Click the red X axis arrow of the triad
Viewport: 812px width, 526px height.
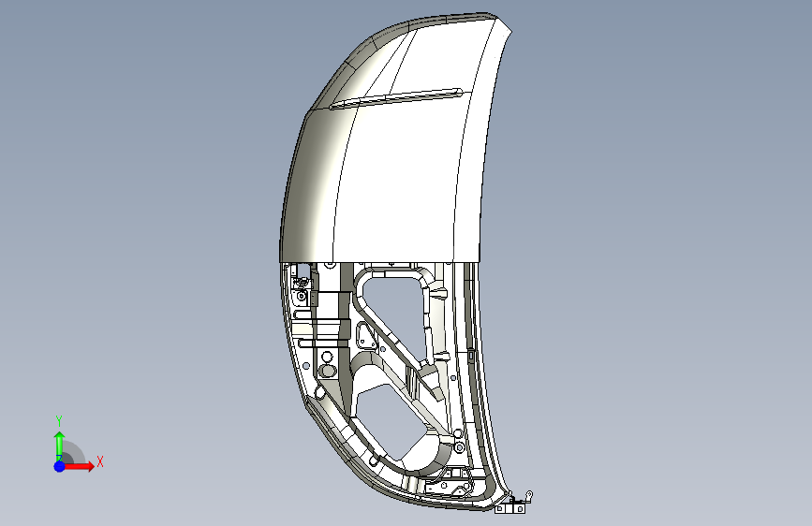[79, 466]
